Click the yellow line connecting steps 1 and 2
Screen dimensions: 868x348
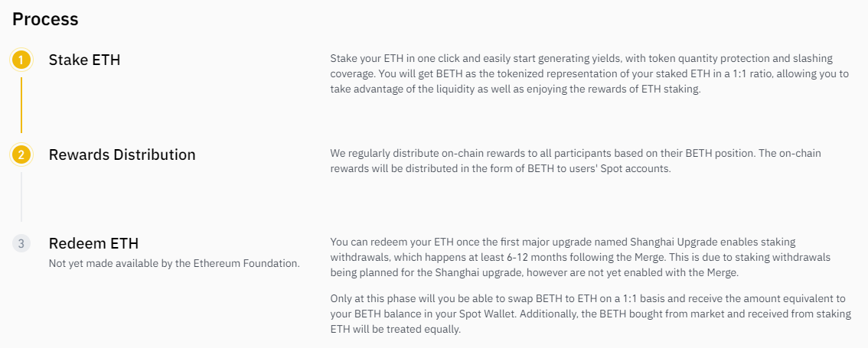(21, 106)
